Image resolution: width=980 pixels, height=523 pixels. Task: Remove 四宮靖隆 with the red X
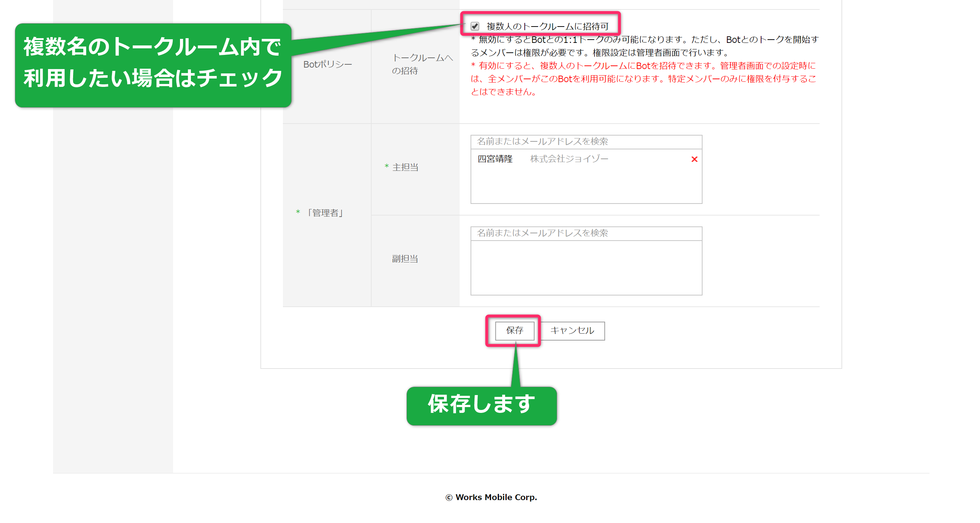[694, 160]
